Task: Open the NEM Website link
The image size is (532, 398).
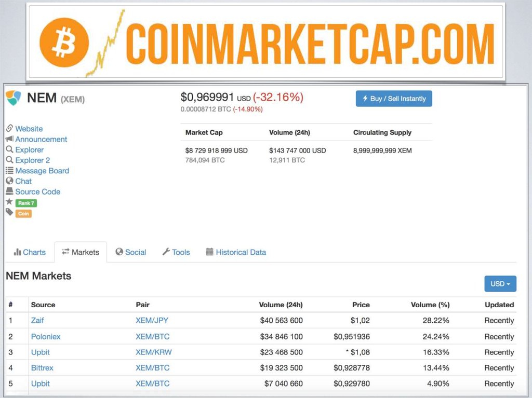Action: coord(29,129)
